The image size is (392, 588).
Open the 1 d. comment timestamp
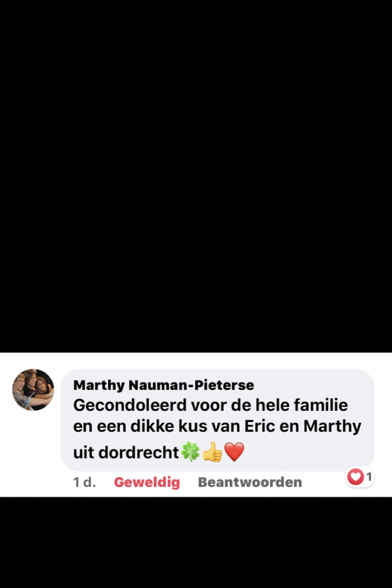84,482
